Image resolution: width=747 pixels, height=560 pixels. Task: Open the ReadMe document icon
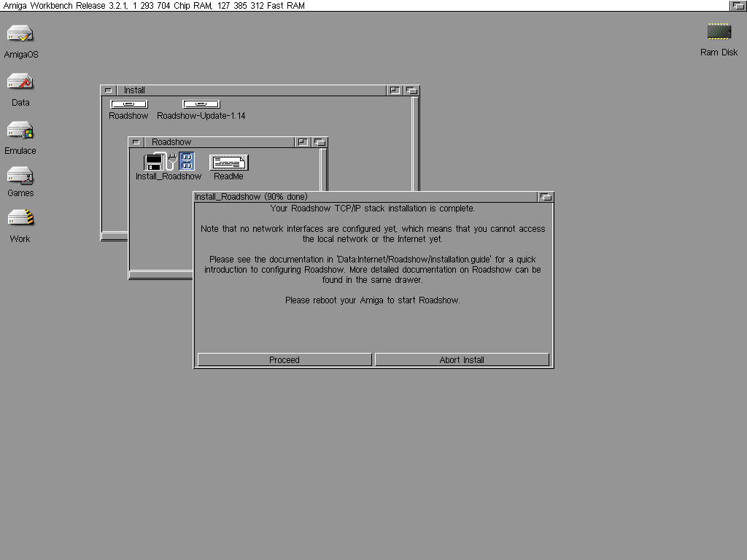point(228,163)
